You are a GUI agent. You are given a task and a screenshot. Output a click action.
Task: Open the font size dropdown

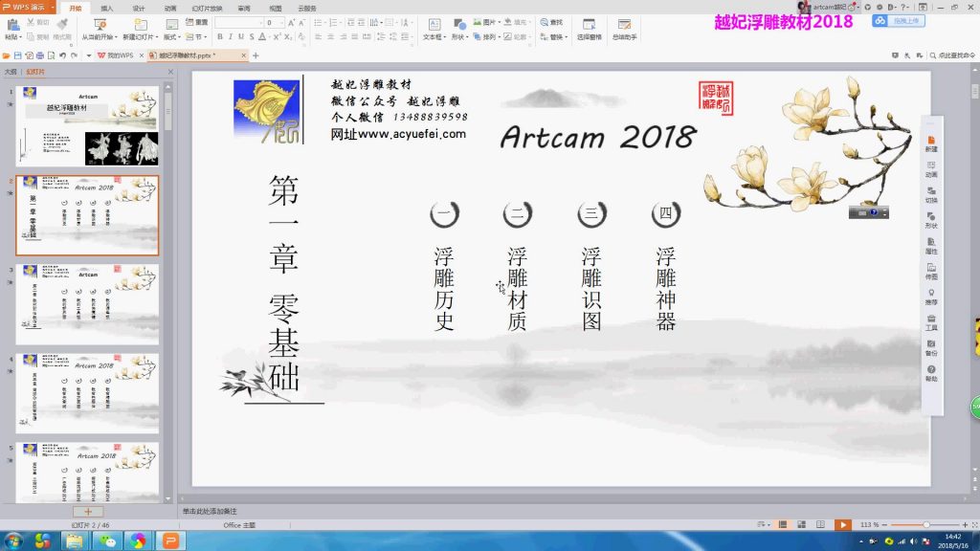pos(281,23)
